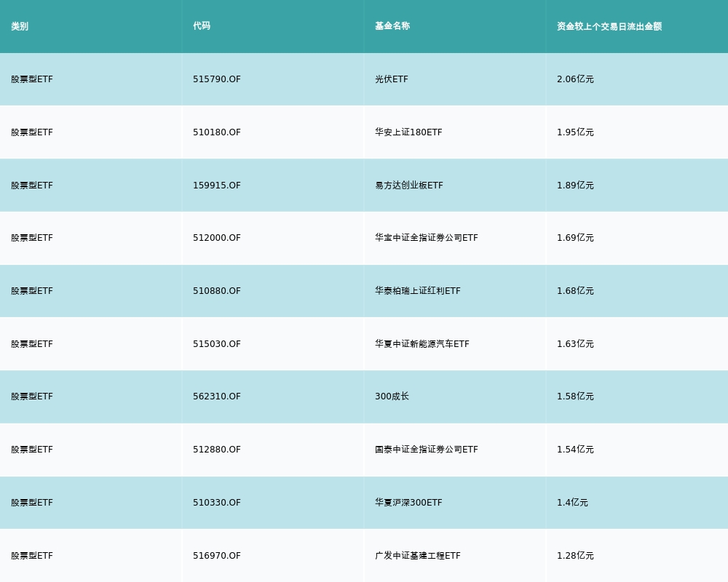This screenshot has height=582, width=728.
Task: Click outflow value 2.06亿元
Action: pos(575,79)
